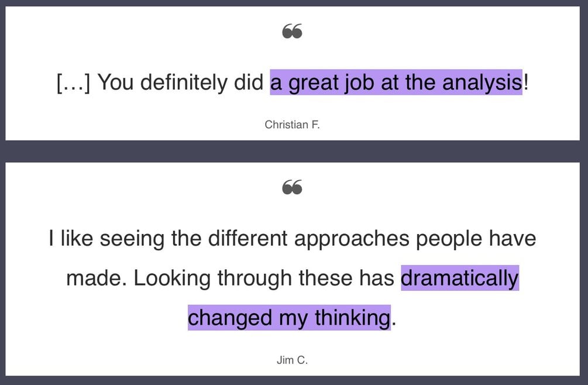588x385 pixels.
Task: Select the highlighted phrase 'a great job at the analysis'
Action: click(396, 82)
